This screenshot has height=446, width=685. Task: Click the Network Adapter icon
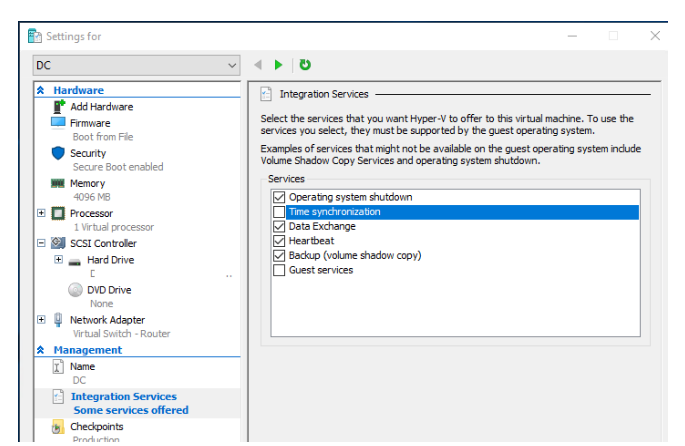pos(58,320)
